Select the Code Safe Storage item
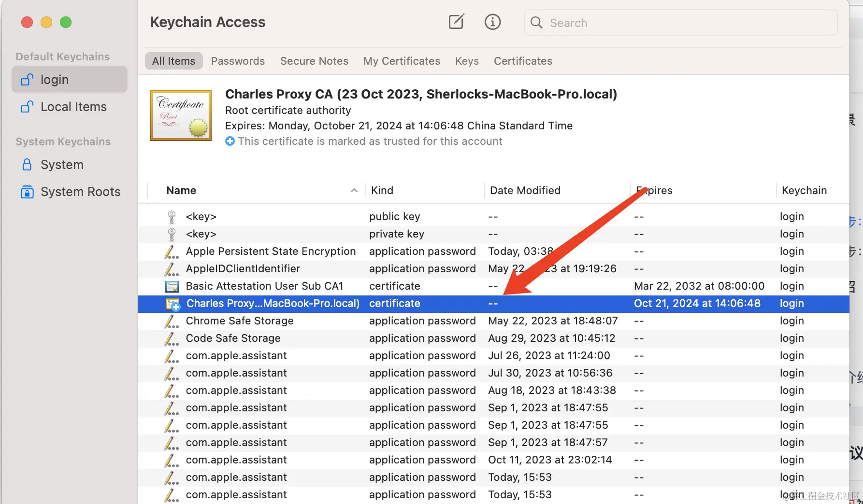This screenshot has height=504, width=863. click(x=494, y=338)
